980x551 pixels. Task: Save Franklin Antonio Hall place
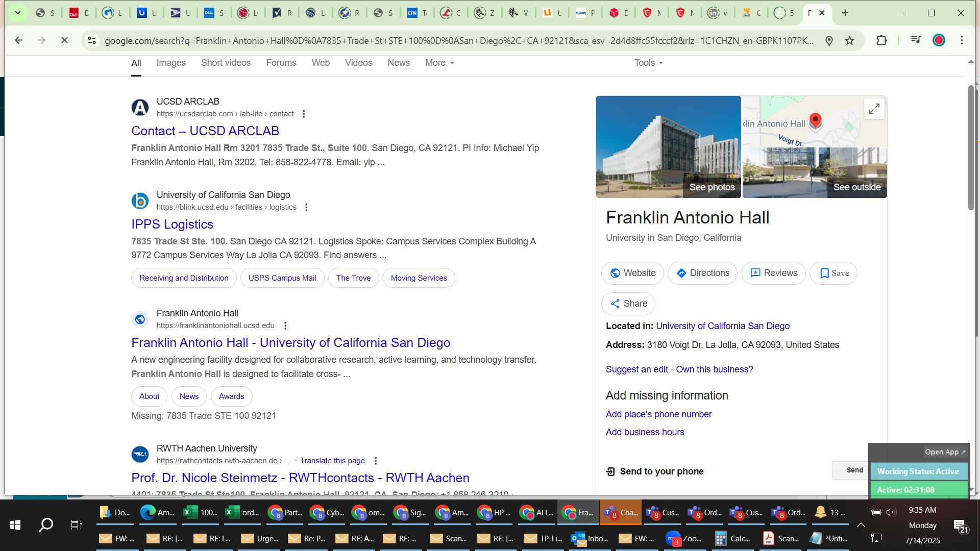(x=834, y=273)
